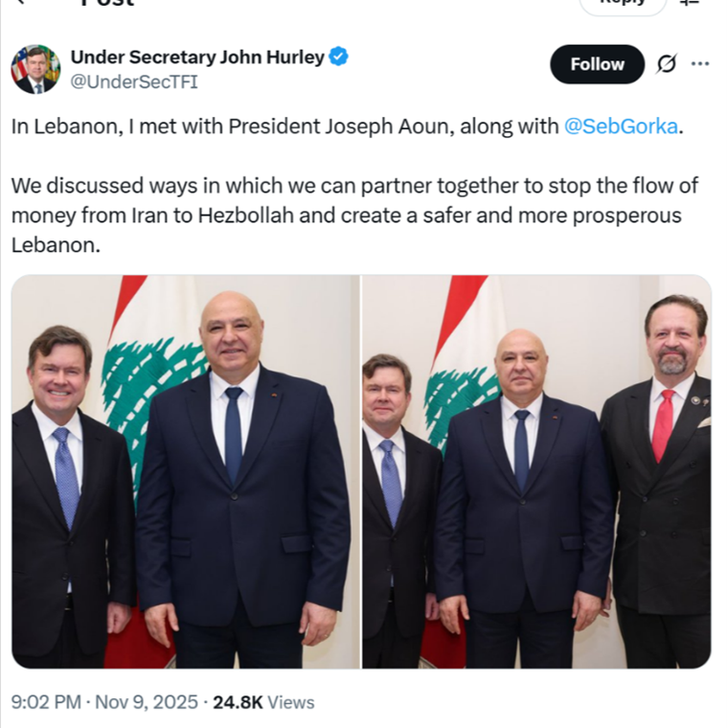
Task: Click the sentence mentioning President Joseph Aoun
Action: click(x=287, y=127)
